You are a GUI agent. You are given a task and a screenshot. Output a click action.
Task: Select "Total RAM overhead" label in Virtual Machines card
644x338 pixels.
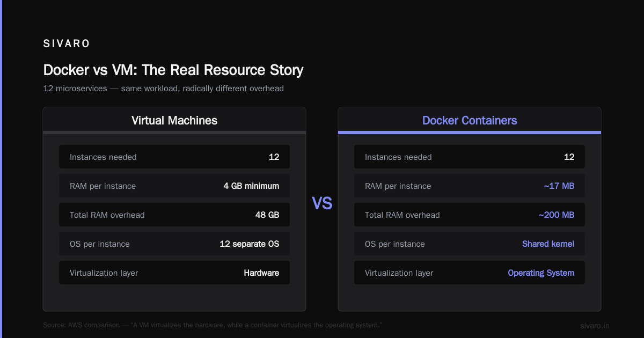tap(107, 215)
